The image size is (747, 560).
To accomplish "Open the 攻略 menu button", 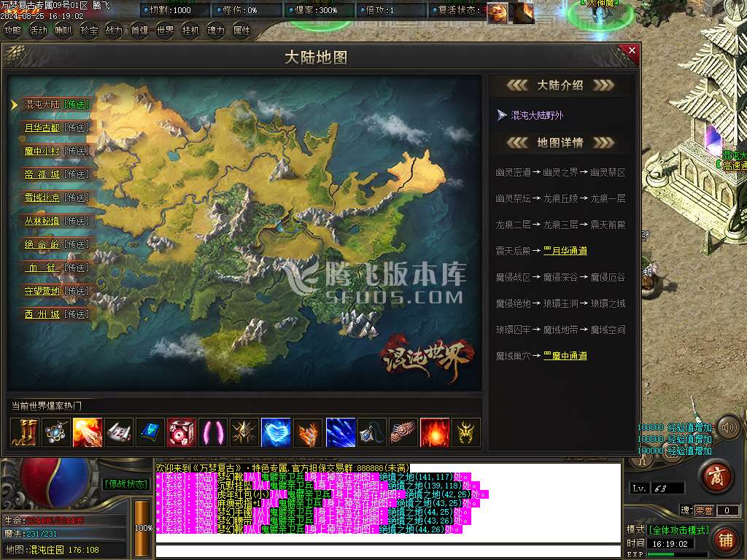I will tap(13, 31).
